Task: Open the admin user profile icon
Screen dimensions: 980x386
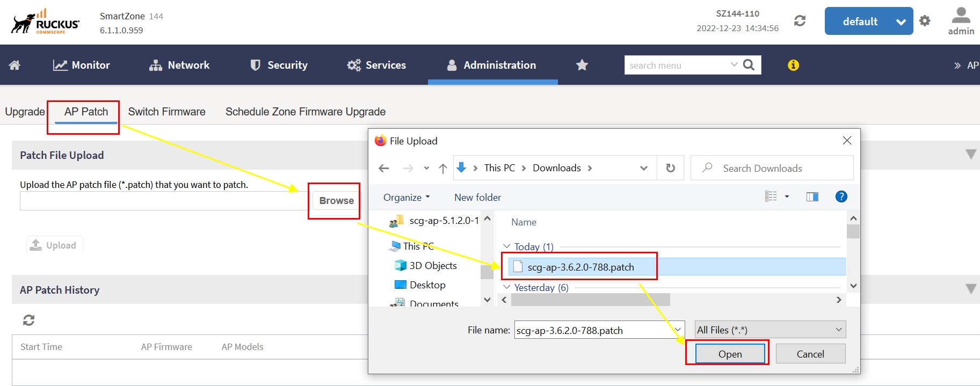Action: click(x=961, y=21)
